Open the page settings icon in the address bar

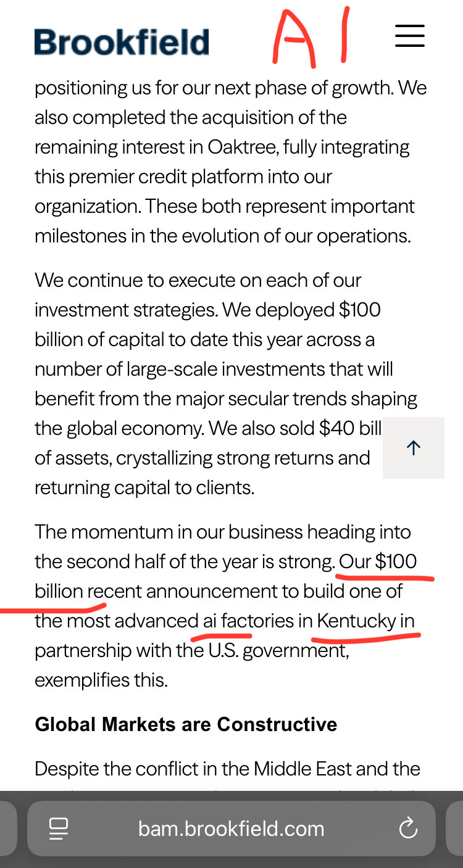[x=59, y=829]
